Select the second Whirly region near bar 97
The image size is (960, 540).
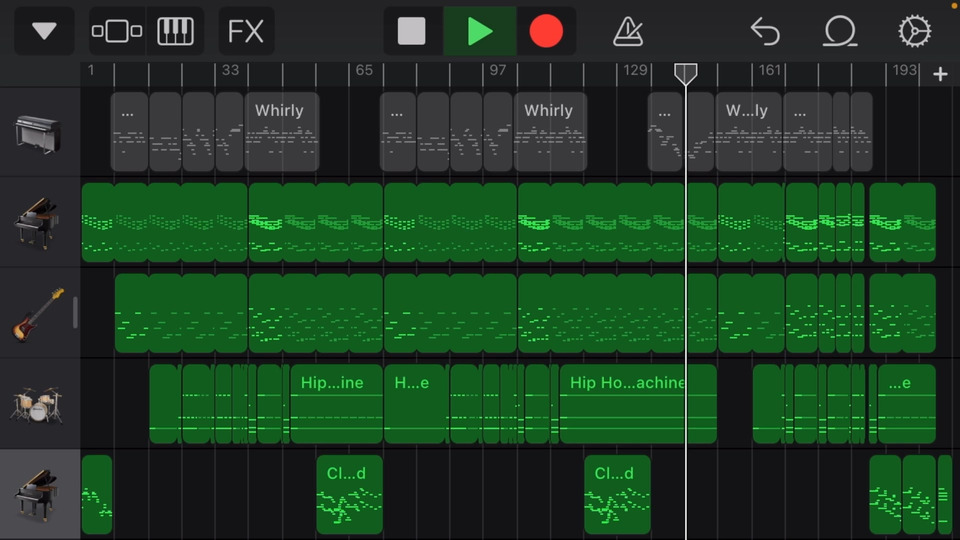(x=550, y=132)
